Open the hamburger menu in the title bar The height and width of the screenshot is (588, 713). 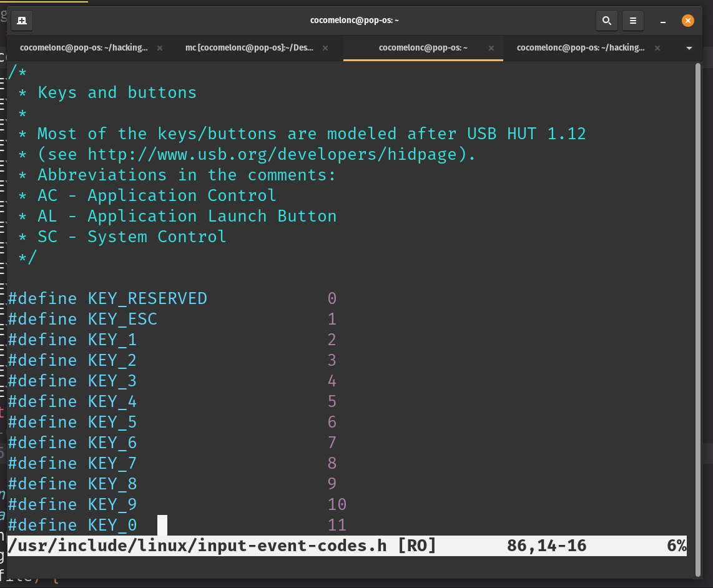632,21
